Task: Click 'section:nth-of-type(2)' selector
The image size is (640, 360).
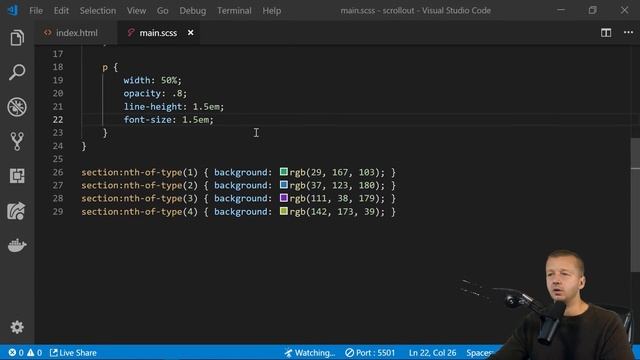Action: tap(139, 185)
